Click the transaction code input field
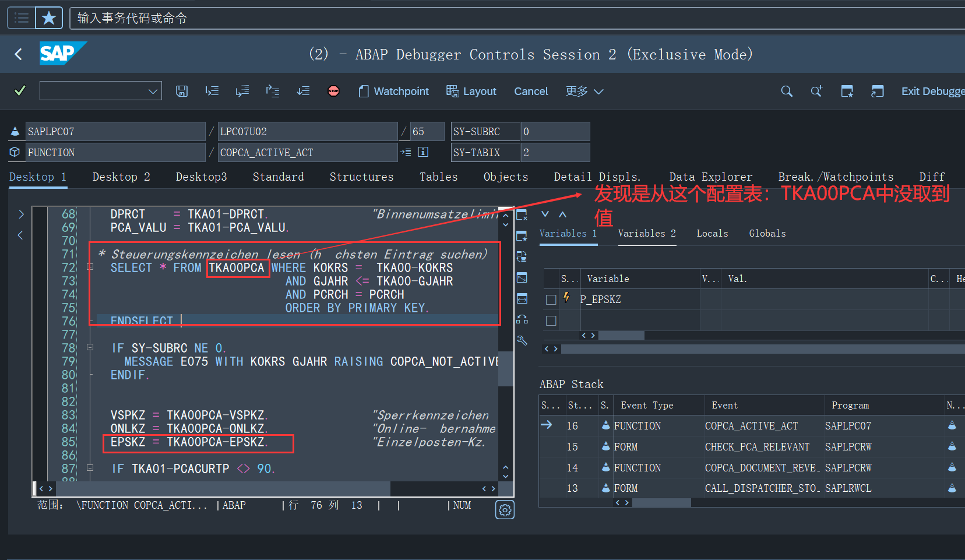 click(517, 18)
